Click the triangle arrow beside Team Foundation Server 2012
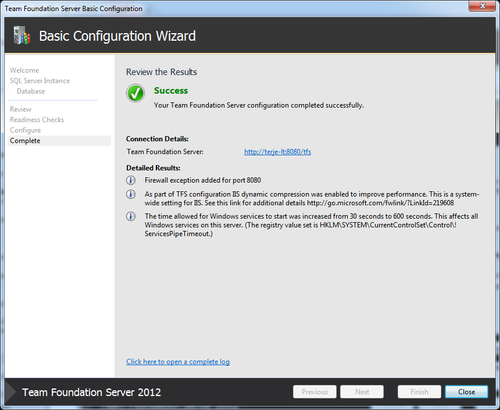Screen dimensions: 500x410 (x=10, y=392)
